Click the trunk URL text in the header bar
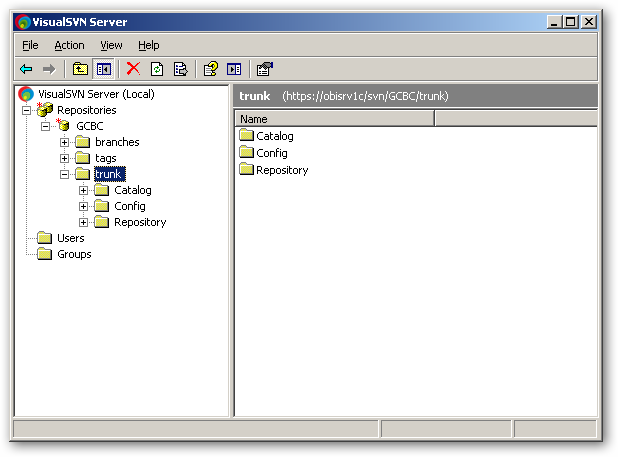Viewport: 618px width, 457px height. pos(365,96)
